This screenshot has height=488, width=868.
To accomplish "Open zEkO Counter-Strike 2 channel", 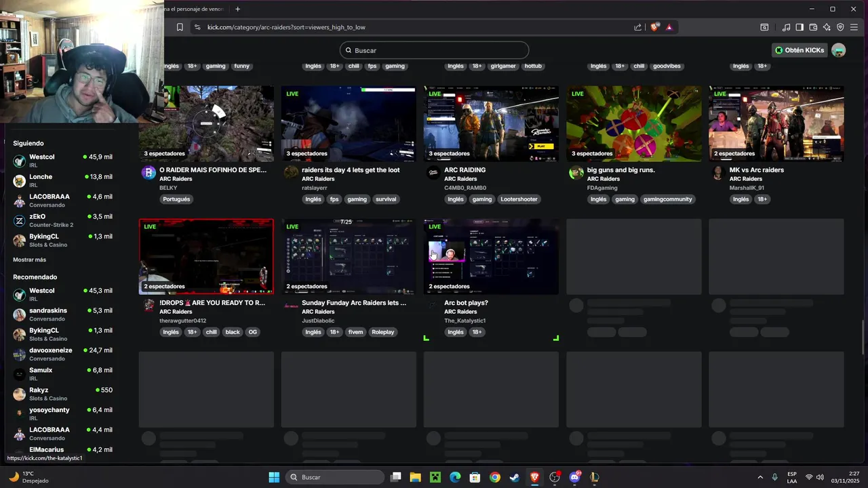I will coord(63,220).
